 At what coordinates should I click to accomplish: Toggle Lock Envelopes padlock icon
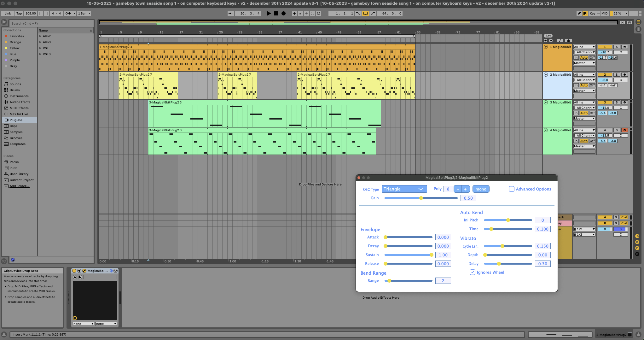pyautogui.click(x=568, y=41)
